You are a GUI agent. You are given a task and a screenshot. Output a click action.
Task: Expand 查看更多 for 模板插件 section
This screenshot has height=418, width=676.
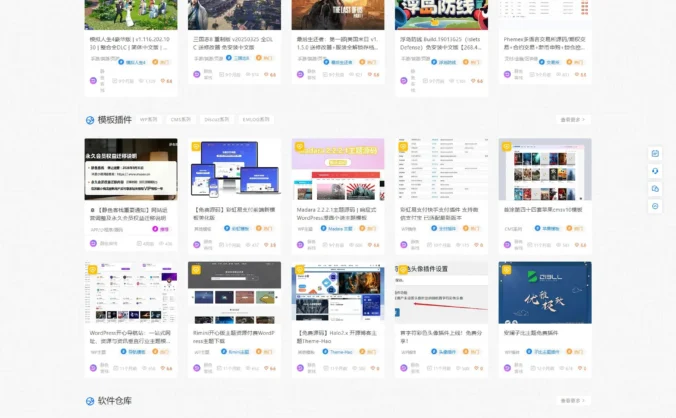[x=573, y=119]
